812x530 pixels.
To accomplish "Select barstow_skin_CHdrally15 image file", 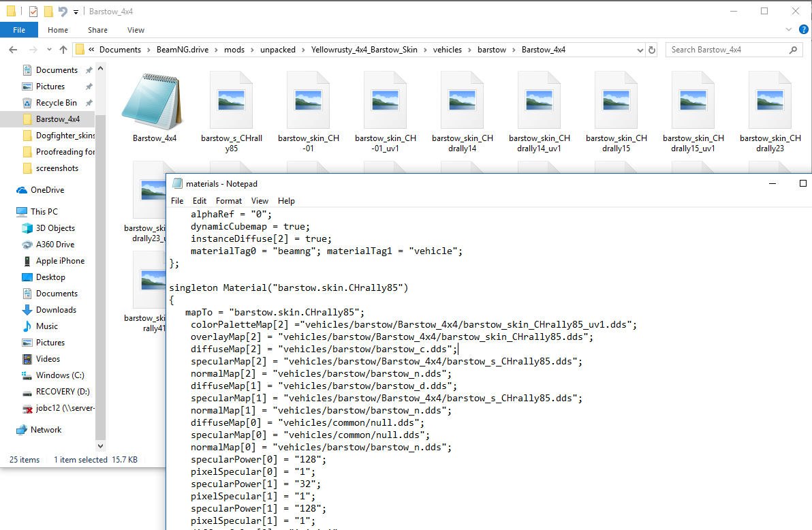I will click(616, 101).
